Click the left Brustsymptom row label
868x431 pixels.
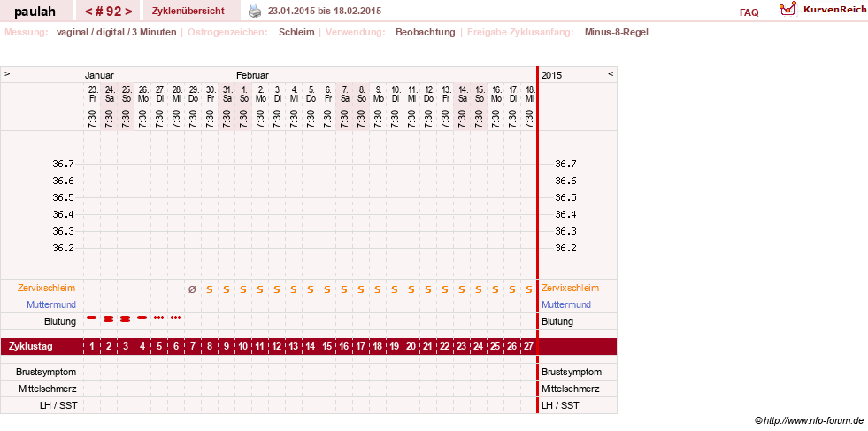point(46,372)
